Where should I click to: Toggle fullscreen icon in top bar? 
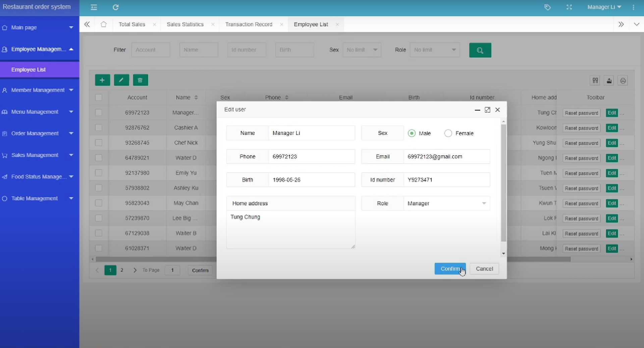point(569,7)
